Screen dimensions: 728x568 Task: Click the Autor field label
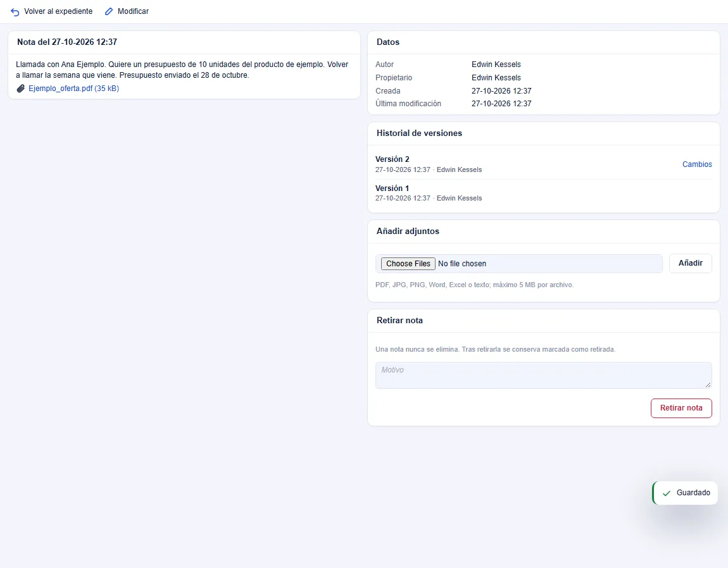pos(384,65)
